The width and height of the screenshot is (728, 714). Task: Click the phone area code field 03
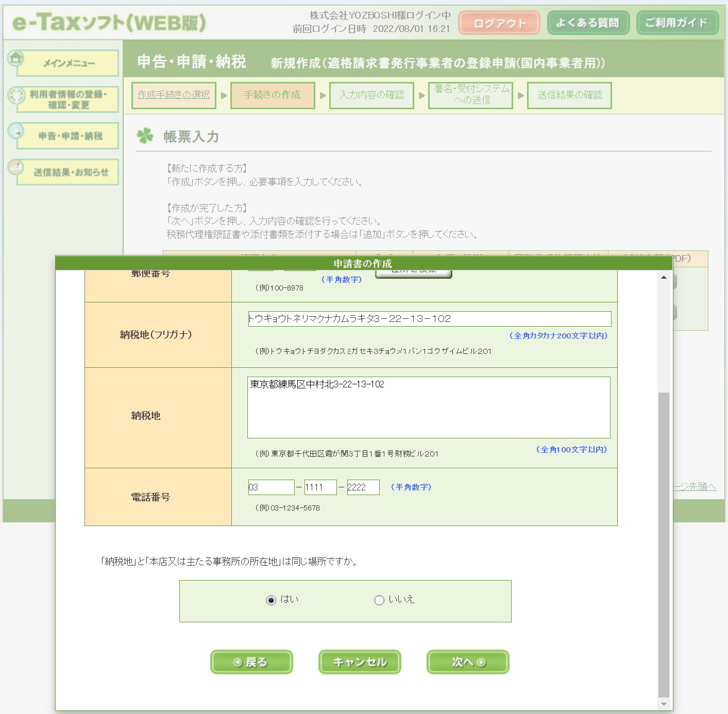pyautogui.click(x=271, y=487)
